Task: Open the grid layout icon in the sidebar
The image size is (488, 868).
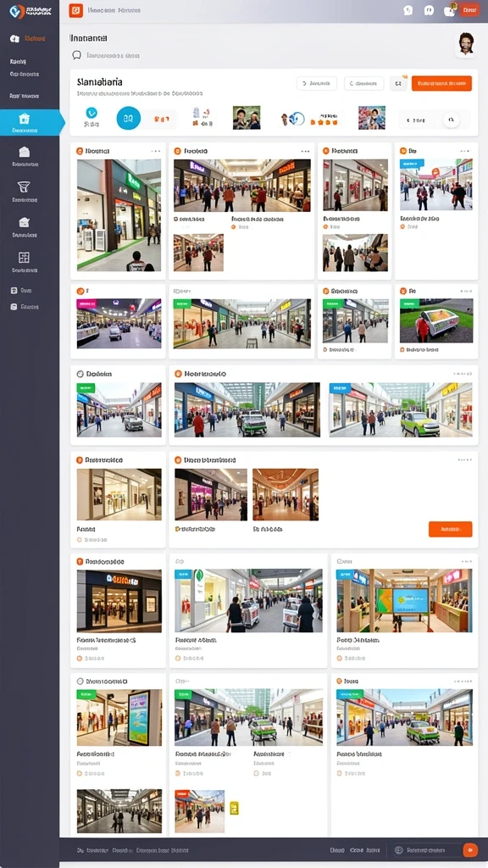Action: tap(24, 258)
